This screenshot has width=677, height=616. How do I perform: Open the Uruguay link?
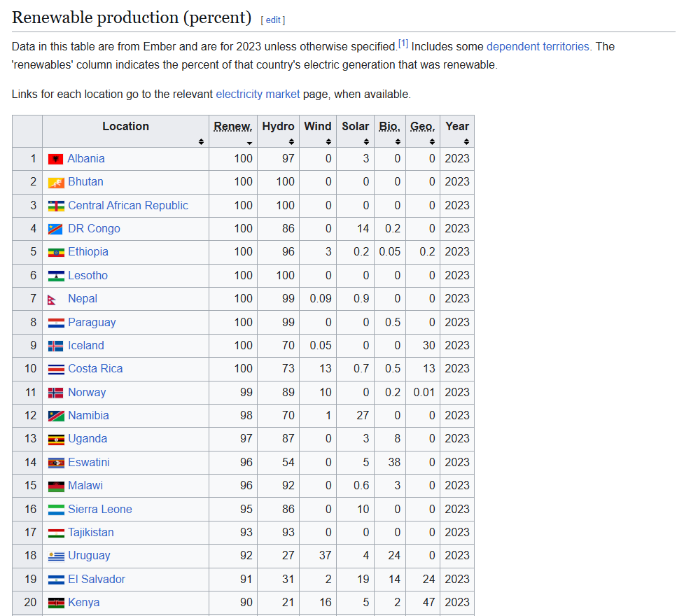click(x=89, y=556)
